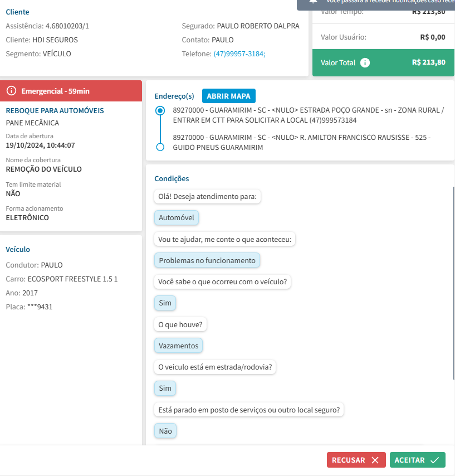Click the Automóvel answer chip
Viewport: 455px width, 476px height.
176,218
